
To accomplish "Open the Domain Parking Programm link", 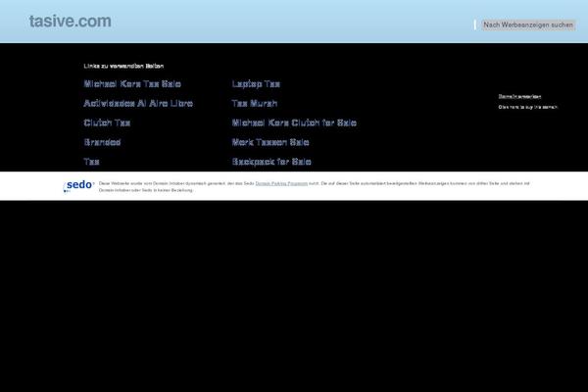I will pos(281,183).
